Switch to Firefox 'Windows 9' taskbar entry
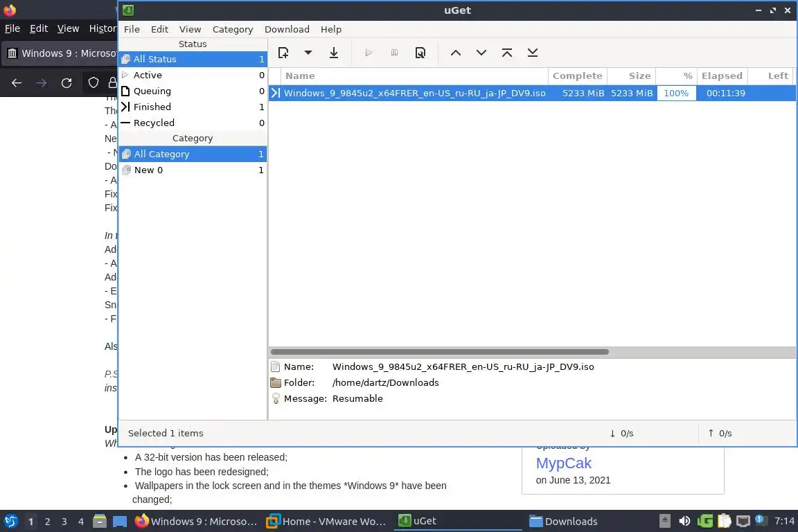 (x=196, y=522)
